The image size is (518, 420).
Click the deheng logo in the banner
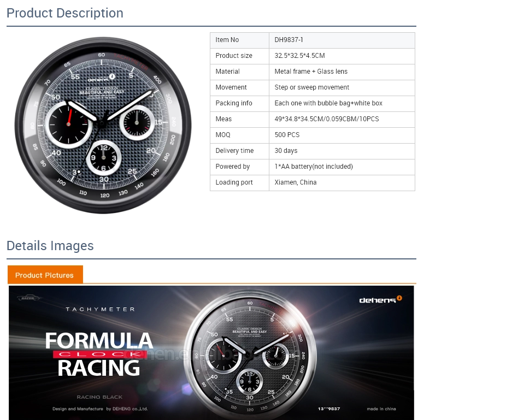tap(380, 299)
